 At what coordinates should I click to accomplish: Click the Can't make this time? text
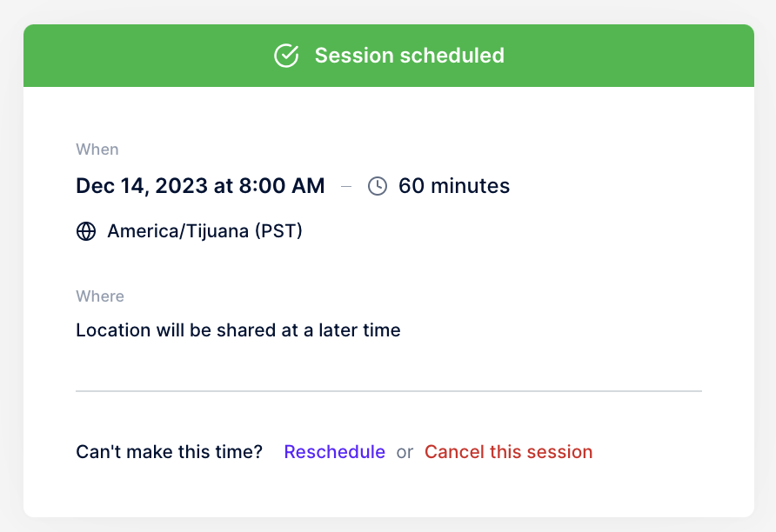(170, 452)
